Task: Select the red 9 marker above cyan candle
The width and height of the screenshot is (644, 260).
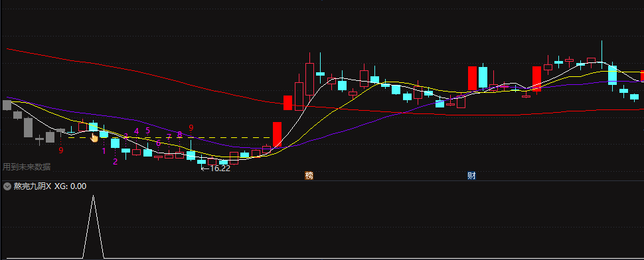Action: (191, 128)
